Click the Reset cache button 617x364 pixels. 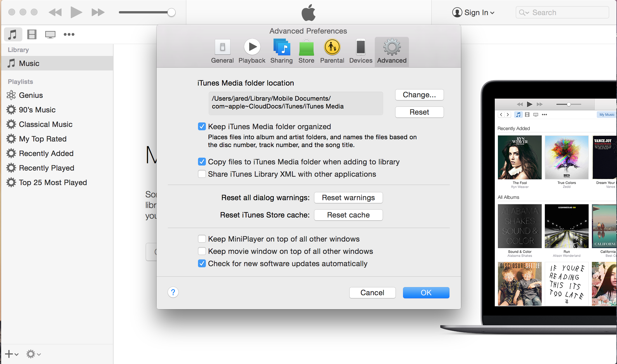point(348,215)
